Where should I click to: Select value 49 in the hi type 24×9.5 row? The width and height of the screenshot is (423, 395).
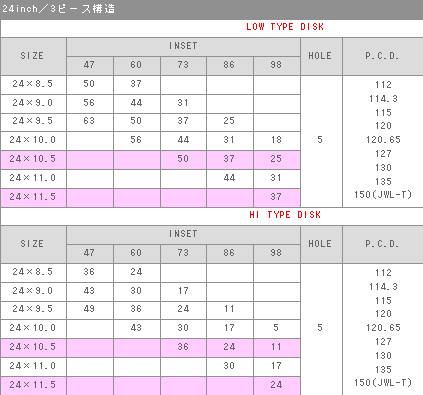(89, 309)
